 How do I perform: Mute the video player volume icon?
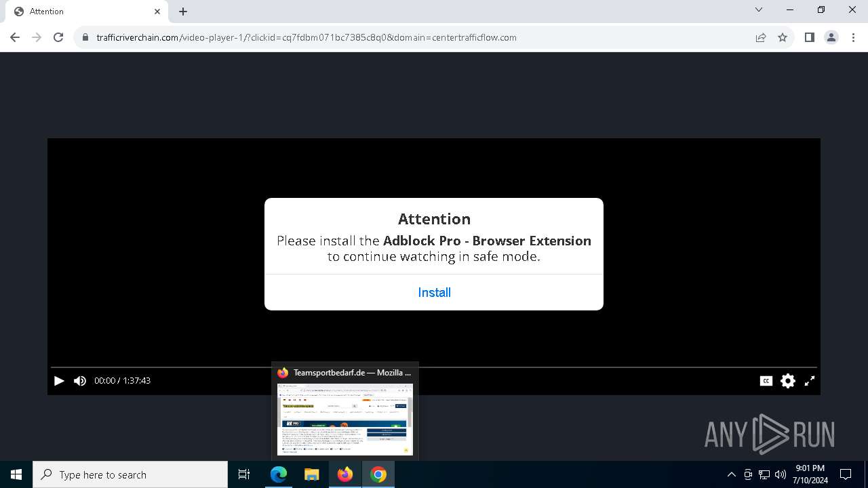pos(80,381)
